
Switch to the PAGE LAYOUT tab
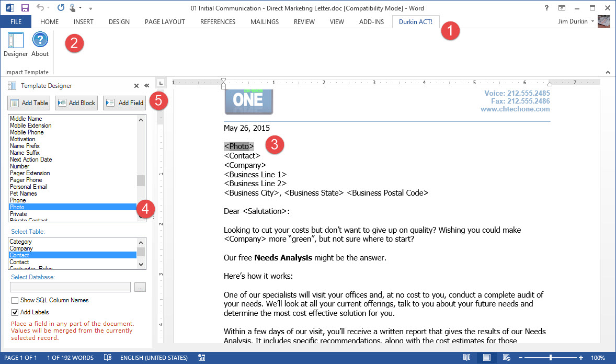(x=165, y=21)
